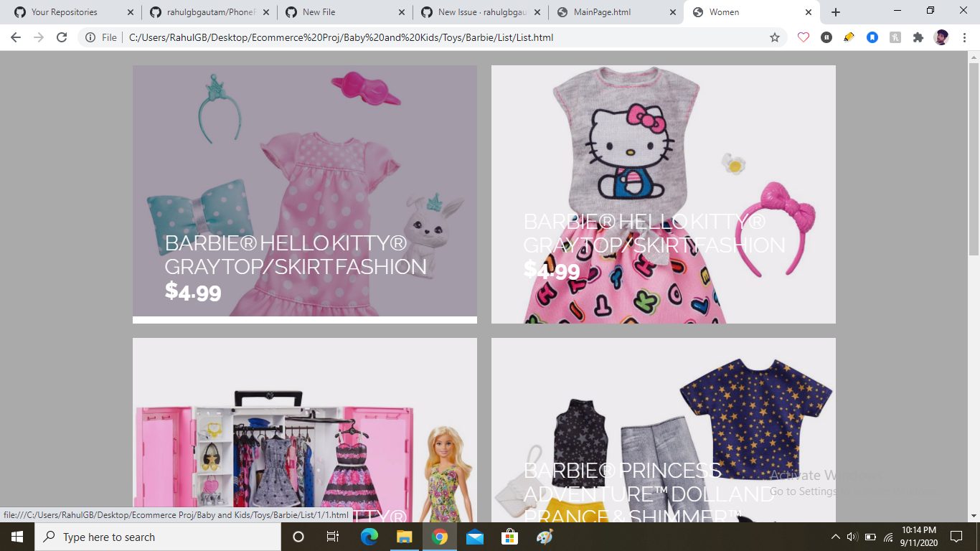Screen dimensions: 980x551
Task: Open the Hello Kitty gray top product card
Action: click(664, 194)
